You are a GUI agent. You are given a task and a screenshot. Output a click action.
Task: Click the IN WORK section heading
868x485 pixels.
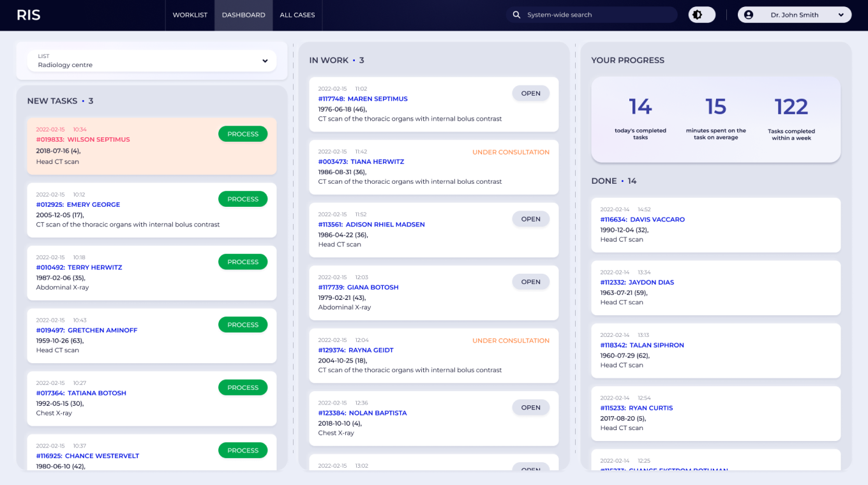point(336,60)
